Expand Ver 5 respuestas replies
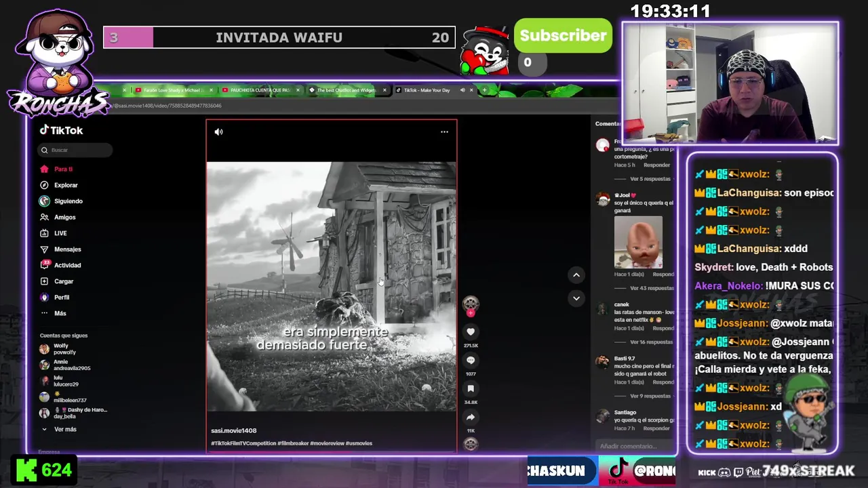Viewport: 868px width, 488px height. (650, 179)
